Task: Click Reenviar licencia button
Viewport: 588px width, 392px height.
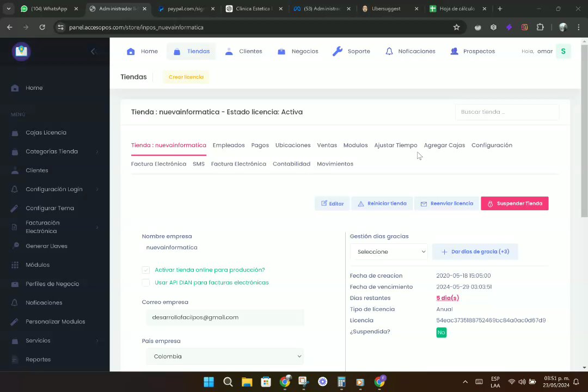Action: click(447, 203)
